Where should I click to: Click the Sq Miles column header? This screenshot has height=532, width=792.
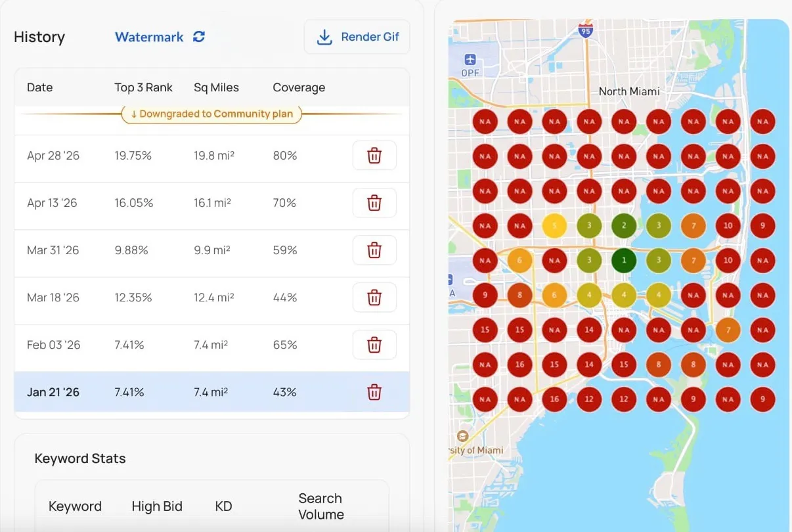point(217,87)
